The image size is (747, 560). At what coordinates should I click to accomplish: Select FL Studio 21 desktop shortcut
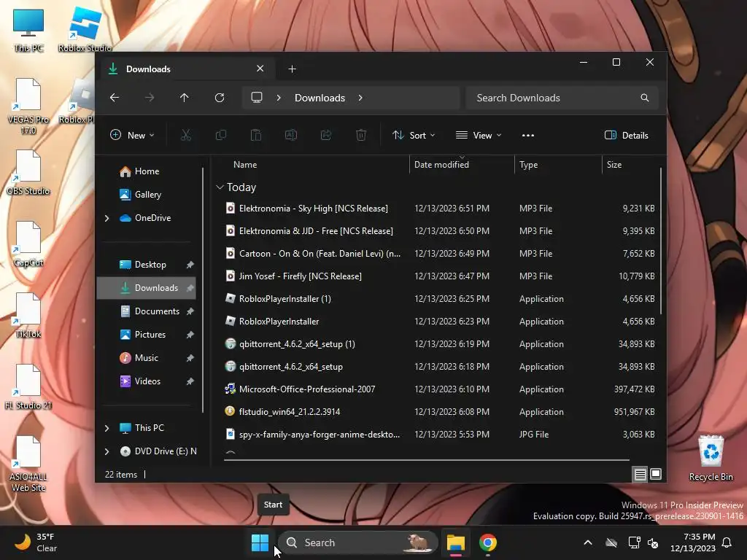[x=28, y=386]
